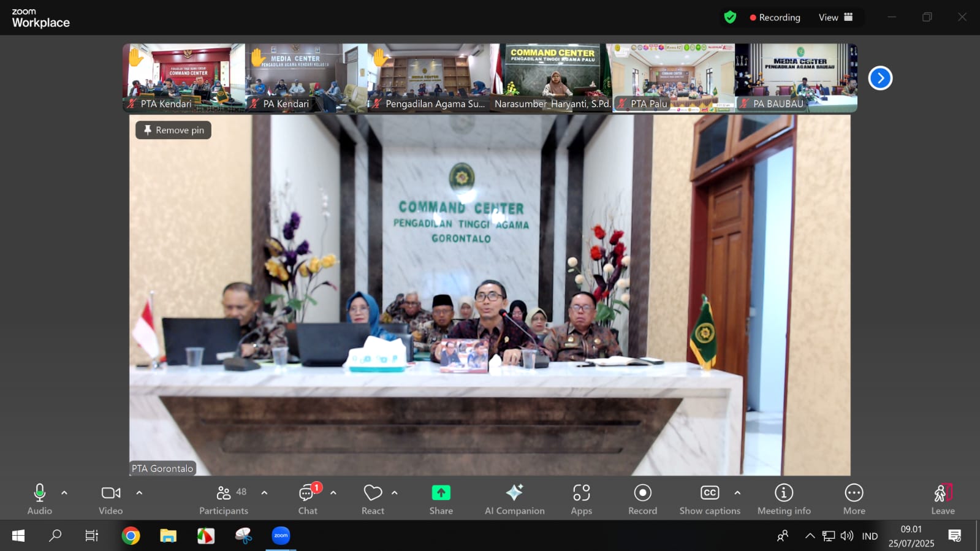The height and width of the screenshot is (551, 980).
Task: Open the Chat icon with notification badge
Action: tap(307, 493)
